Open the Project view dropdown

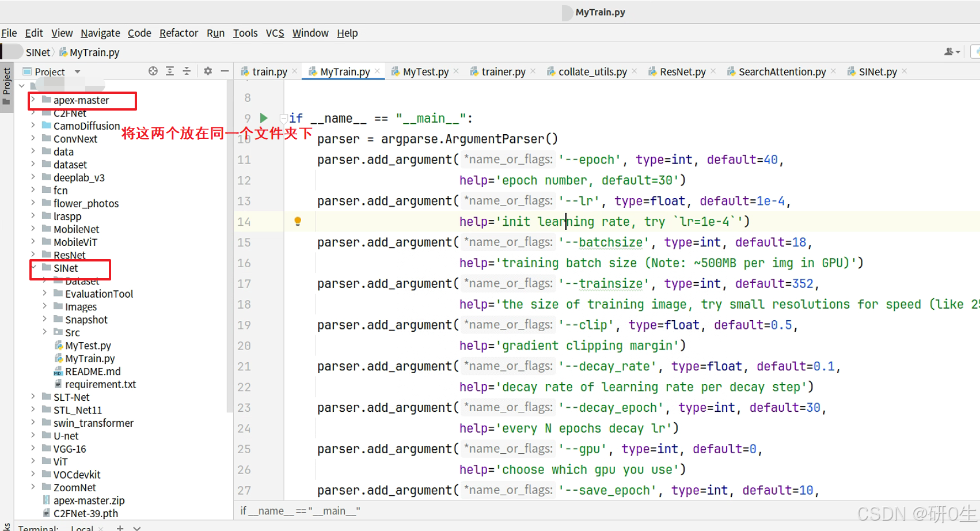(x=77, y=72)
